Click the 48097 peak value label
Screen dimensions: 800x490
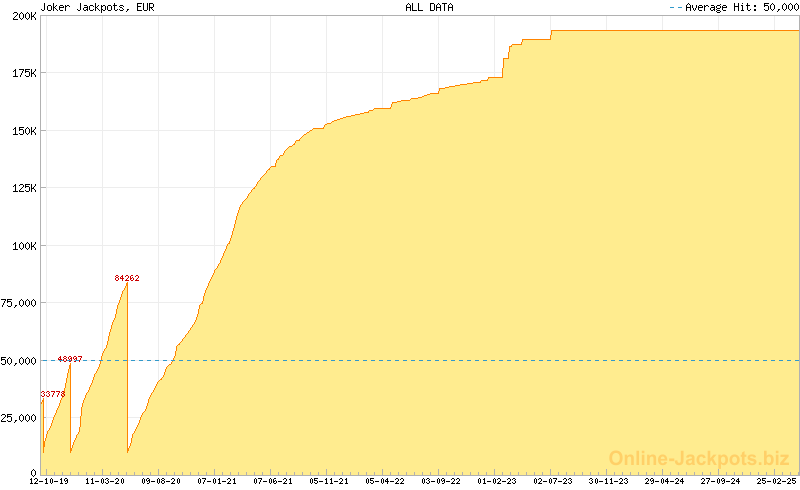pyautogui.click(x=70, y=359)
